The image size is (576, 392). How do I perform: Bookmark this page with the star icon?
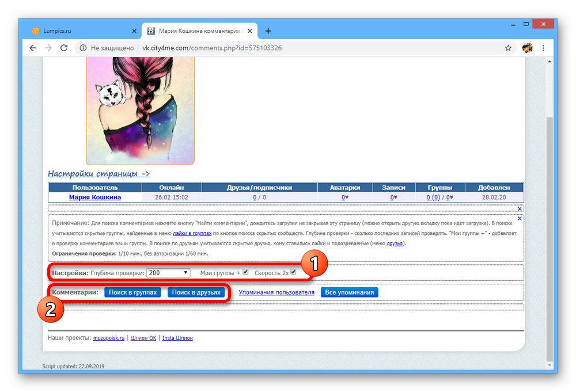tap(508, 48)
